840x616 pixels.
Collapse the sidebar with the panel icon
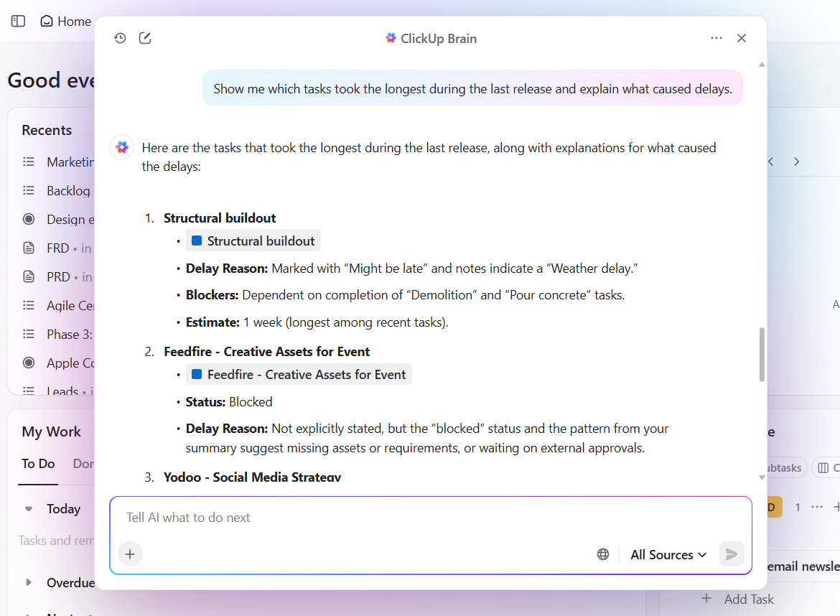[x=17, y=21]
